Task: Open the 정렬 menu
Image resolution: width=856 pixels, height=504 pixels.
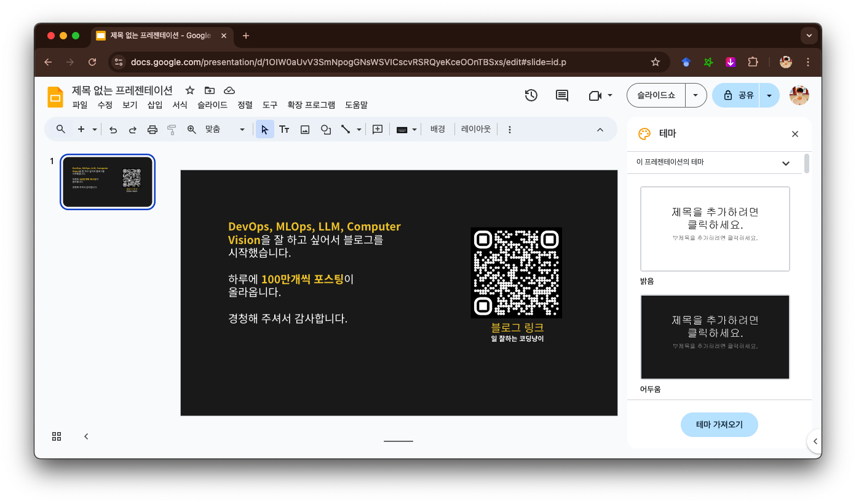Action: 245,105
